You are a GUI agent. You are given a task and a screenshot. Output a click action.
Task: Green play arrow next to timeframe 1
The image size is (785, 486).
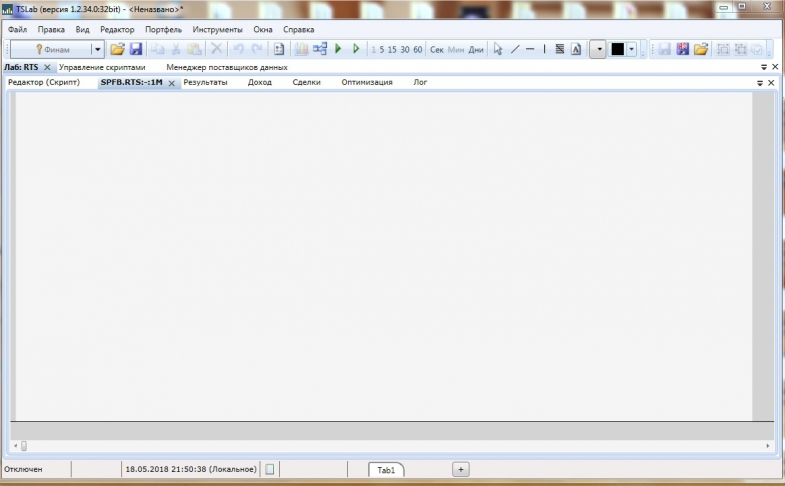coord(356,49)
